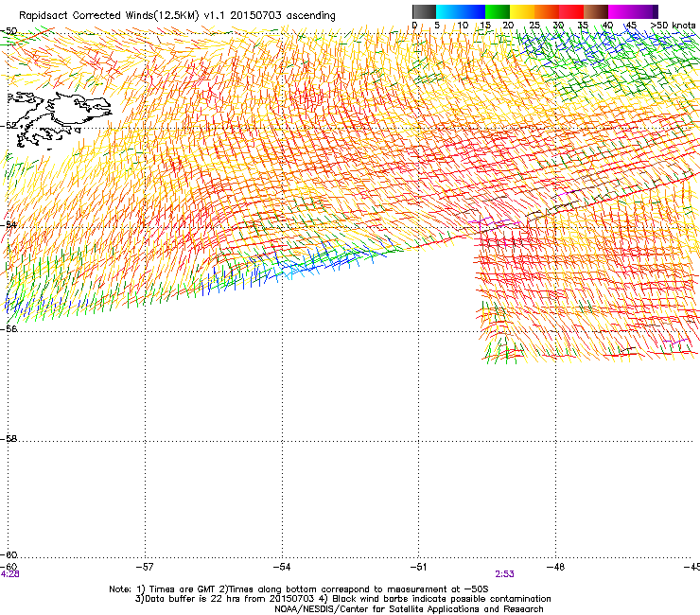Click the note line '3)Data buffer is 22 hrs'
Image resolution: width=700 pixels, height=615 pixels.
pyautogui.click(x=342, y=599)
